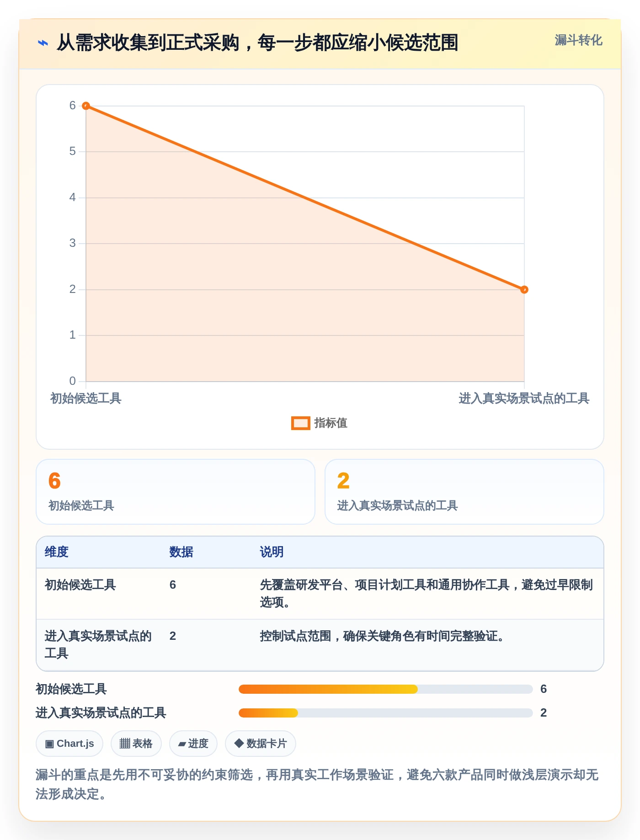Click the chart data point at value 6
This screenshot has width=640, height=840.
86,106
